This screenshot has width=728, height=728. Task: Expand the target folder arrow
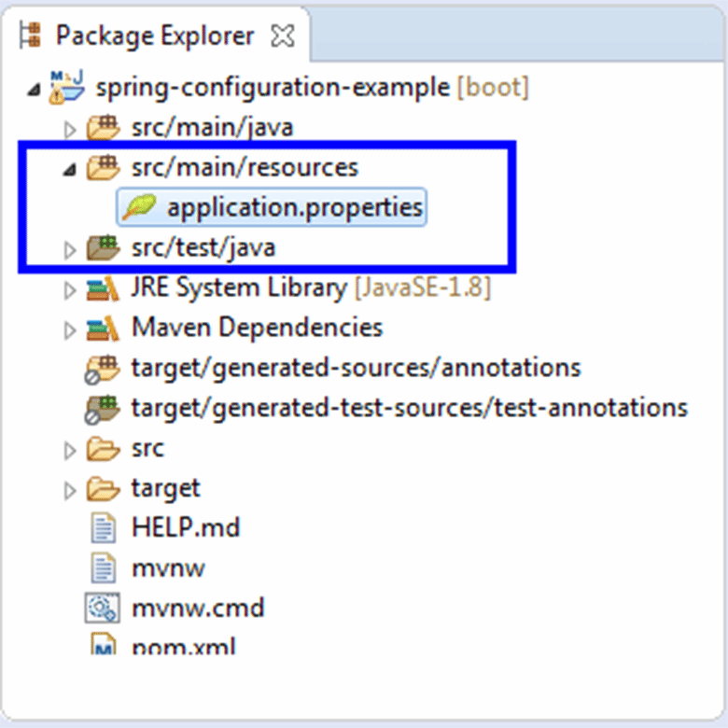click(x=70, y=491)
